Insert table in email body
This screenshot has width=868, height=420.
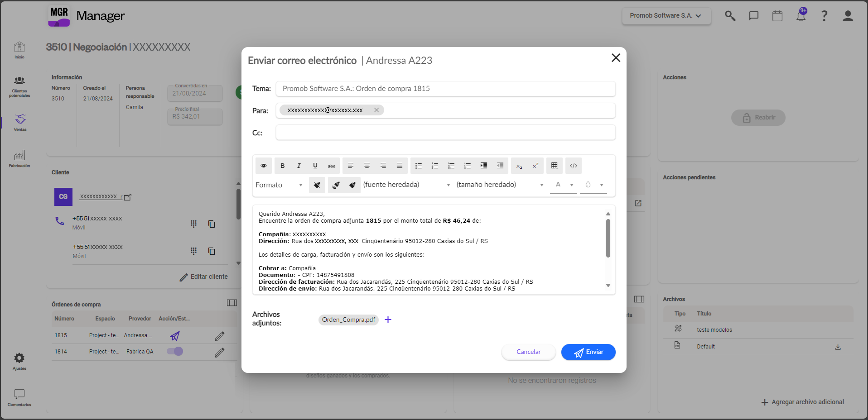coord(555,166)
